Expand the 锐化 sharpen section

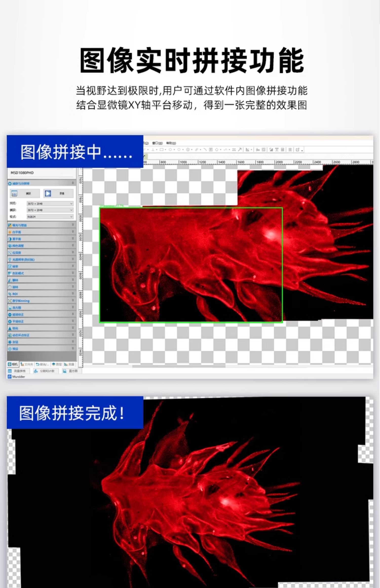(x=42, y=328)
